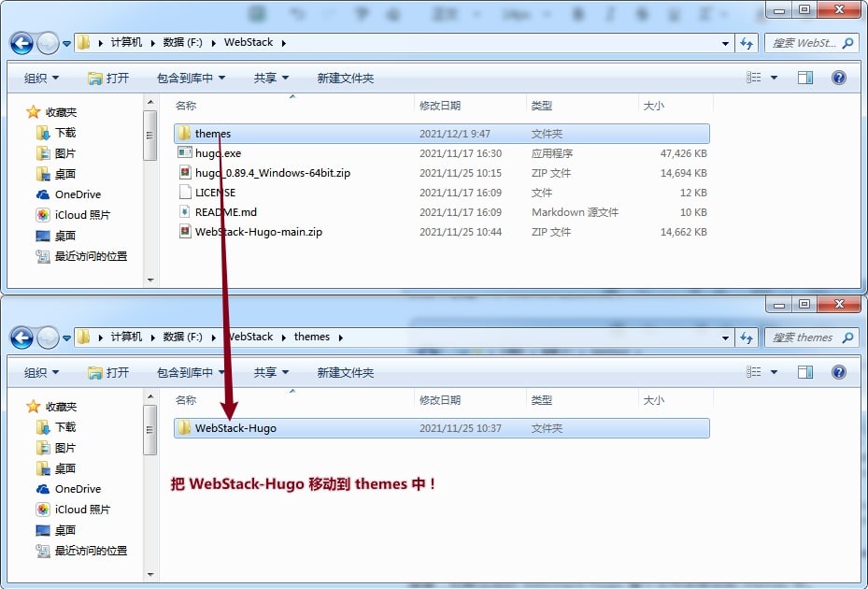Click sidebar scroll down arrow in top window
This screenshot has height=589, width=868.
(x=150, y=280)
